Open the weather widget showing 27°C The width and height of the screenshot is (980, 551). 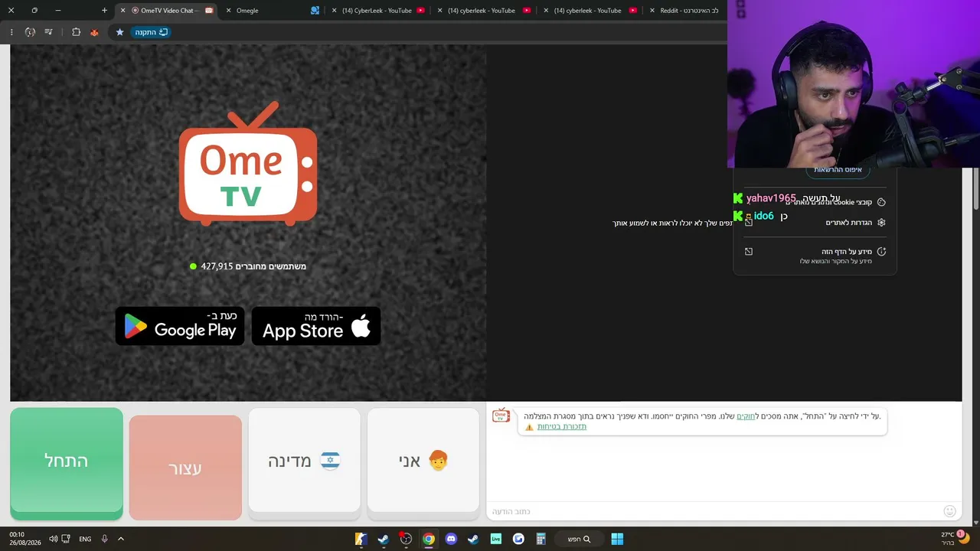click(x=955, y=539)
